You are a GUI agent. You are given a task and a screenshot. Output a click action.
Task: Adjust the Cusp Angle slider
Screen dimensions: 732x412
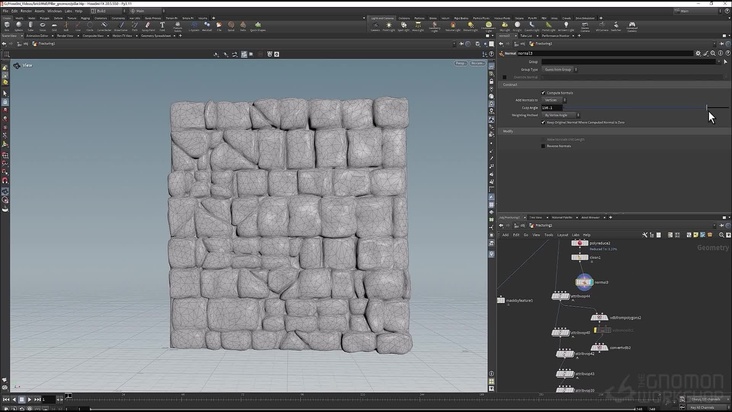tap(645, 107)
